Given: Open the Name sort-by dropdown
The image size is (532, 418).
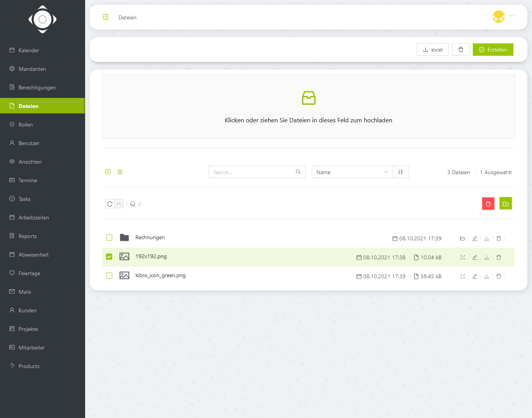Looking at the screenshot, I should (352, 172).
